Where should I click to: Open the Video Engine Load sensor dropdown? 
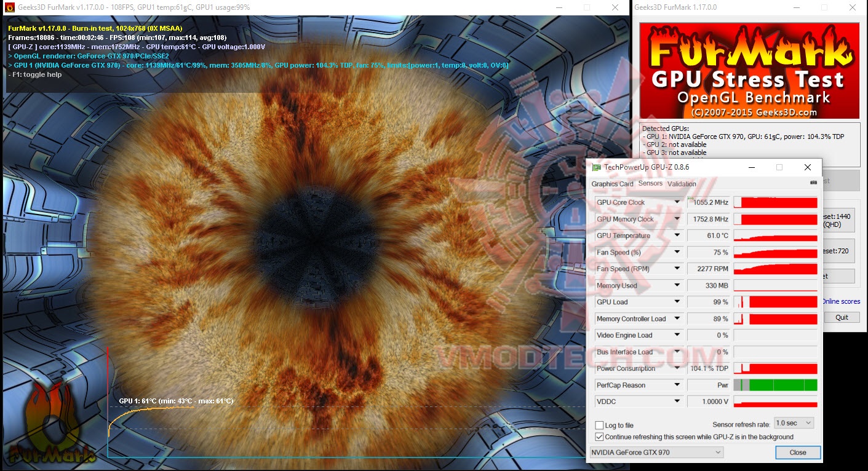[677, 335]
